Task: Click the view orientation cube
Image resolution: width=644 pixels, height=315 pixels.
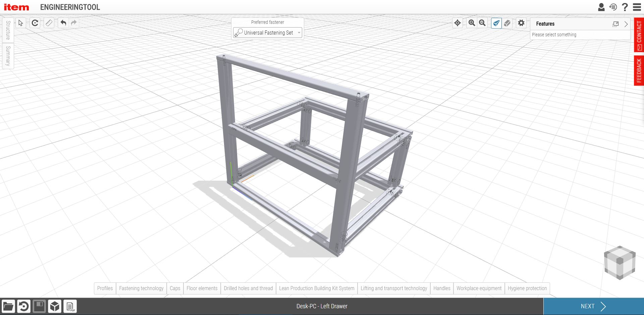Action: (620, 263)
